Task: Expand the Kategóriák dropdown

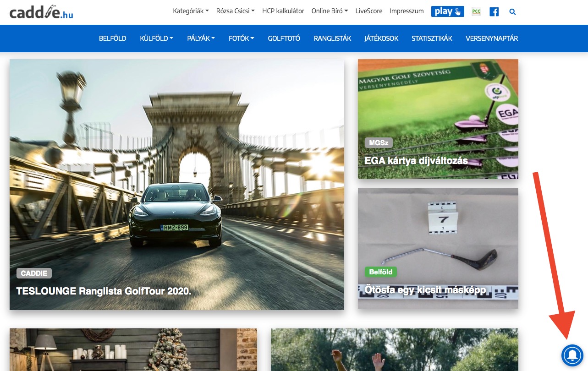Action: [x=191, y=11]
